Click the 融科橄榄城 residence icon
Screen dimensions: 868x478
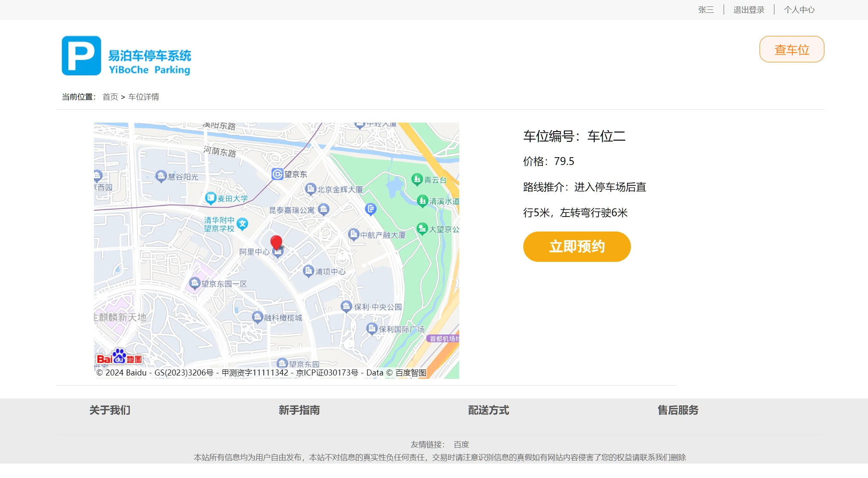click(x=257, y=317)
